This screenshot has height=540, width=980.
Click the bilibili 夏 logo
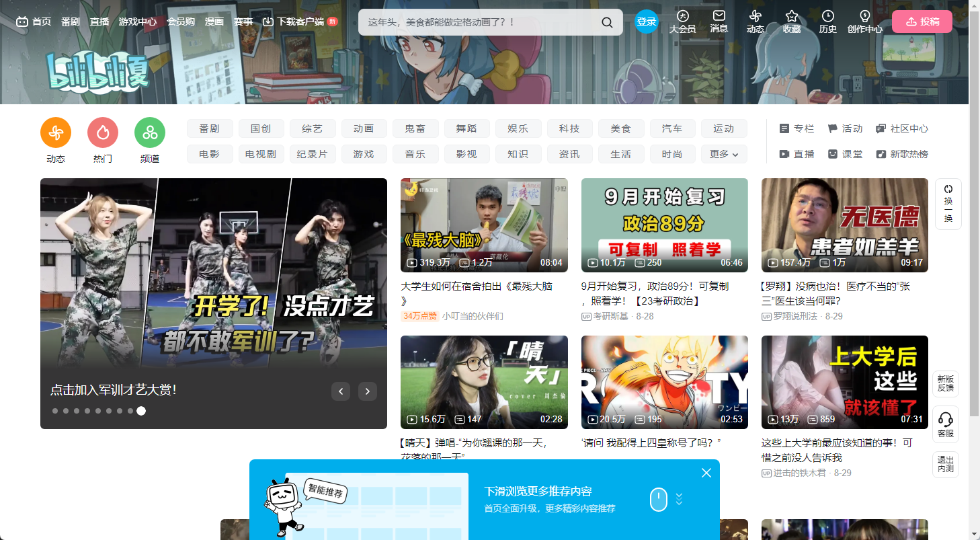pos(98,71)
